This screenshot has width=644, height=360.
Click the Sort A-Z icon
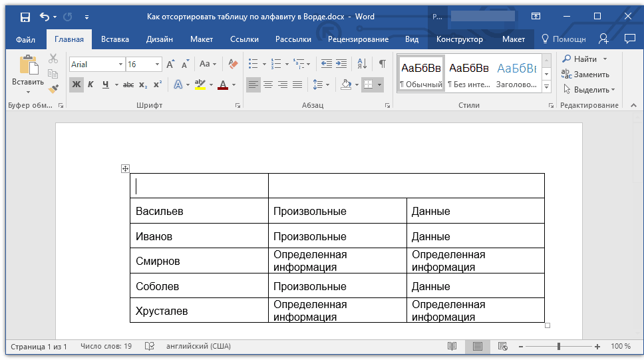coord(362,64)
